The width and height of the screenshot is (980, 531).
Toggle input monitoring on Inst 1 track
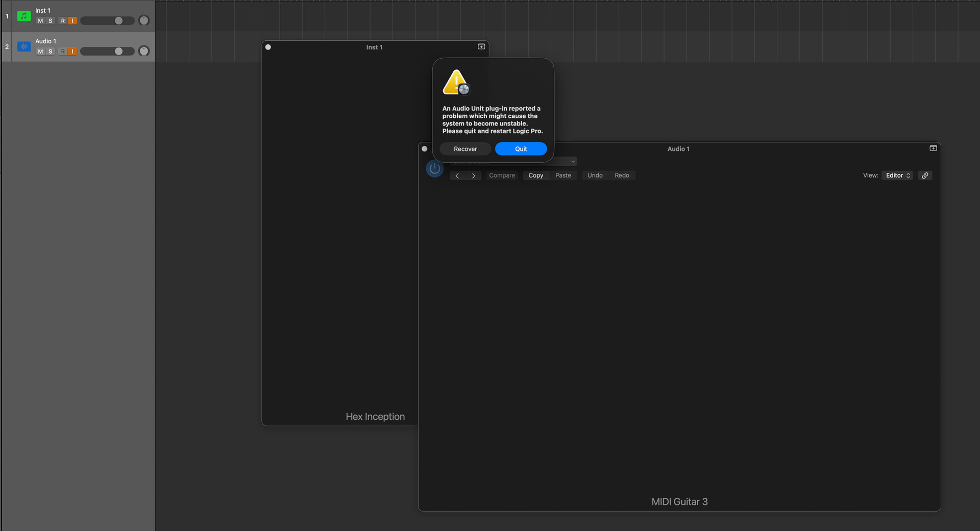(x=72, y=21)
